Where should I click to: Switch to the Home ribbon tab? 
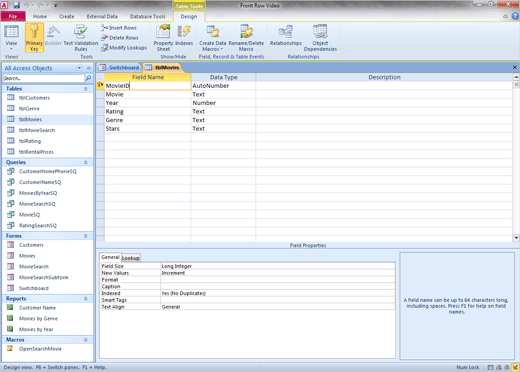coord(40,16)
